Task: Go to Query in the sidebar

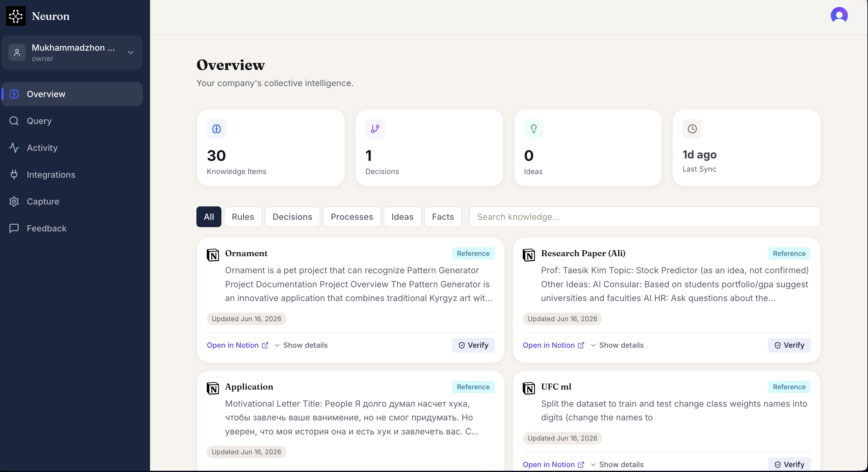Action: (x=72, y=121)
